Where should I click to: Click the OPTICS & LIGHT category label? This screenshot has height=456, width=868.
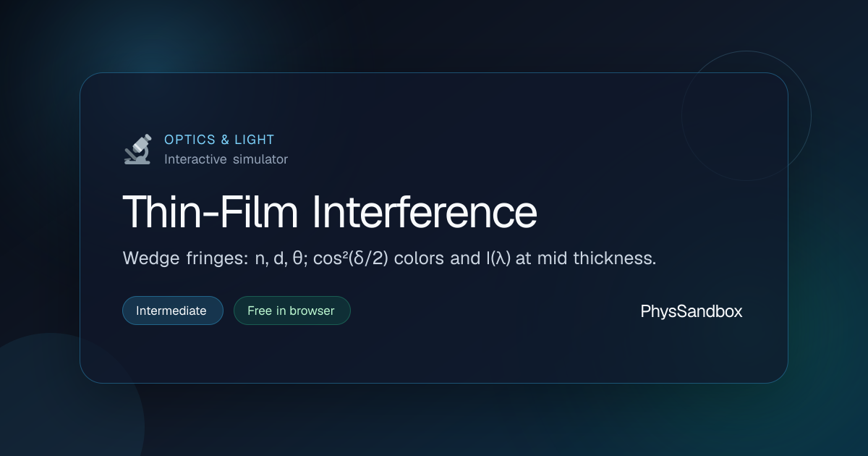coord(219,140)
